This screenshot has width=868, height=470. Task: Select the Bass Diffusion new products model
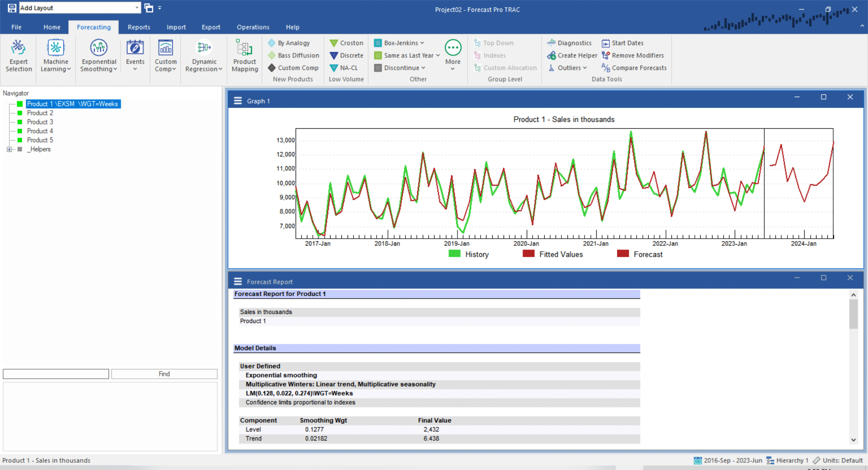click(293, 55)
